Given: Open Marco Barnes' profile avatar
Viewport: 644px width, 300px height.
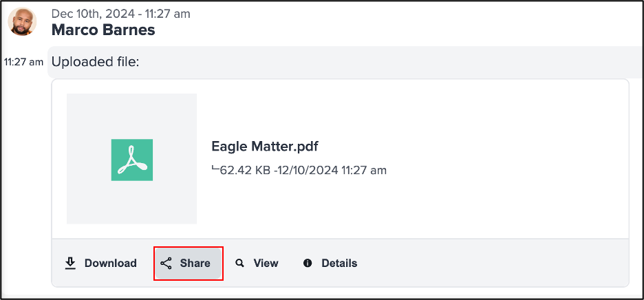Looking at the screenshot, I should (22, 21).
